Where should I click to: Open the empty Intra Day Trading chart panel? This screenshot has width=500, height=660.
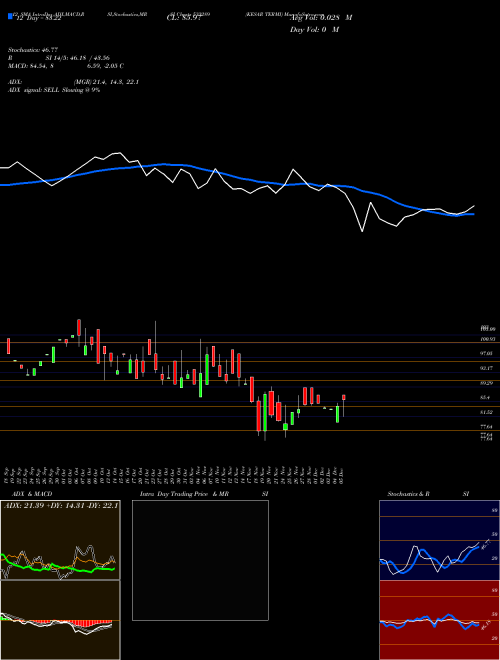pyautogui.click(x=200, y=560)
